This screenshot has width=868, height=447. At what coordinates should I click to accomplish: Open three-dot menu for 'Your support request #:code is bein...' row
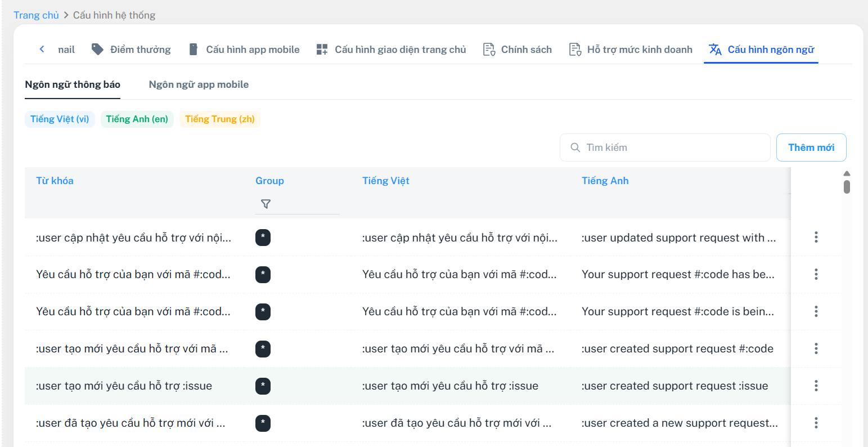coord(816,311)
